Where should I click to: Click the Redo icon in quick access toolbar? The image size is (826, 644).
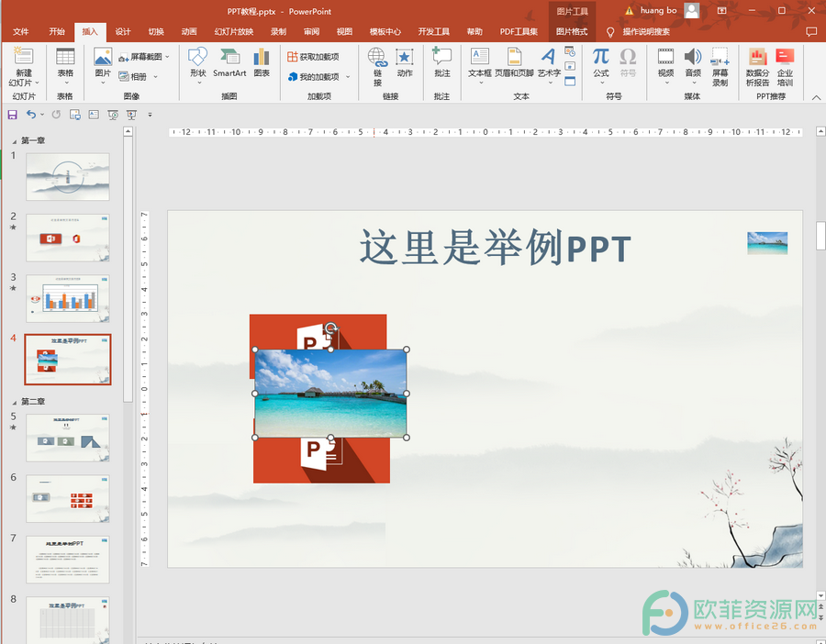[x=56, y=115]
